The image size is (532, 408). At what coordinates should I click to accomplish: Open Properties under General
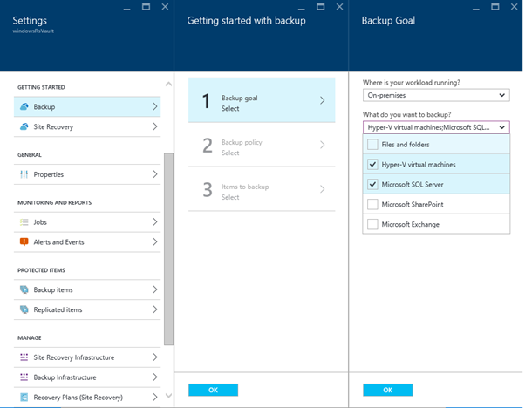coord(87,174)
